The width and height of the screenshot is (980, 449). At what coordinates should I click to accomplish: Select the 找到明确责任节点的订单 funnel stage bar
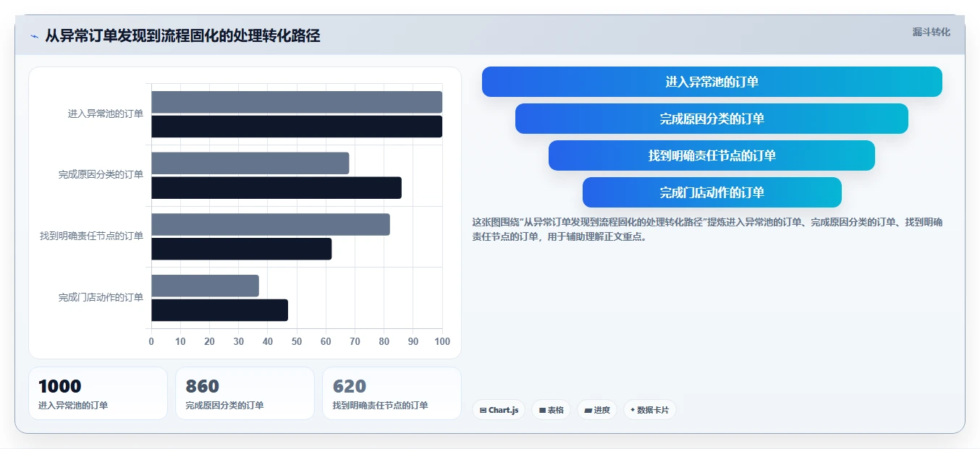coord(711,155)
